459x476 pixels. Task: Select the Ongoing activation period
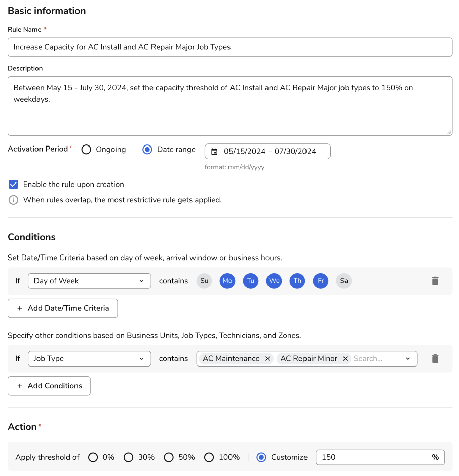point(87,150)
